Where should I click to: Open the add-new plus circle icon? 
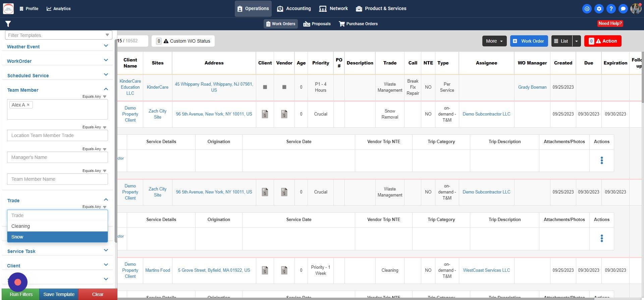pyautogui.click(x=587, y=9)
